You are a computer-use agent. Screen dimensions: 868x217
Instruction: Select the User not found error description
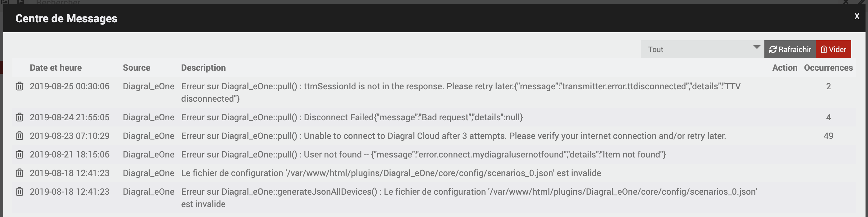[x=423, y=154]
